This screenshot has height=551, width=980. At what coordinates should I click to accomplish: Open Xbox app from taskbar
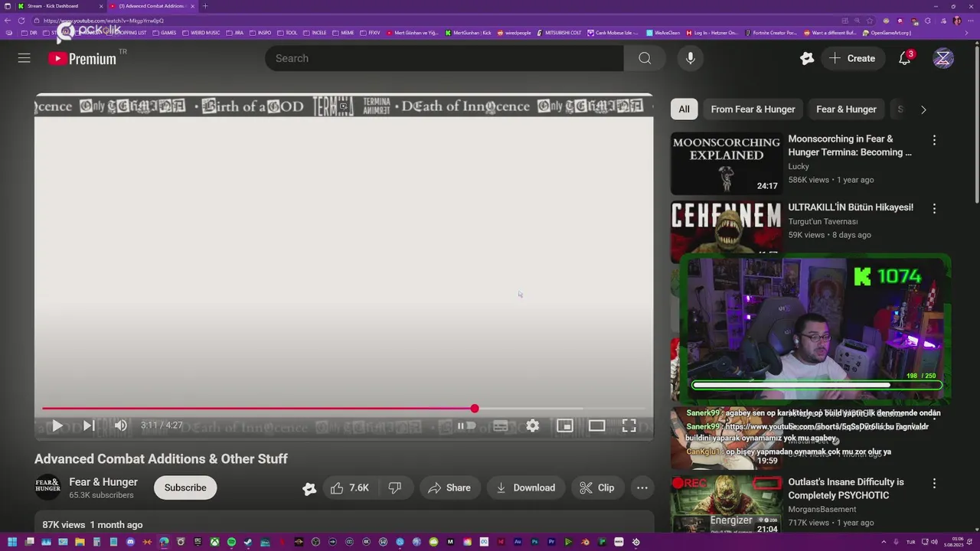[214, 542]
